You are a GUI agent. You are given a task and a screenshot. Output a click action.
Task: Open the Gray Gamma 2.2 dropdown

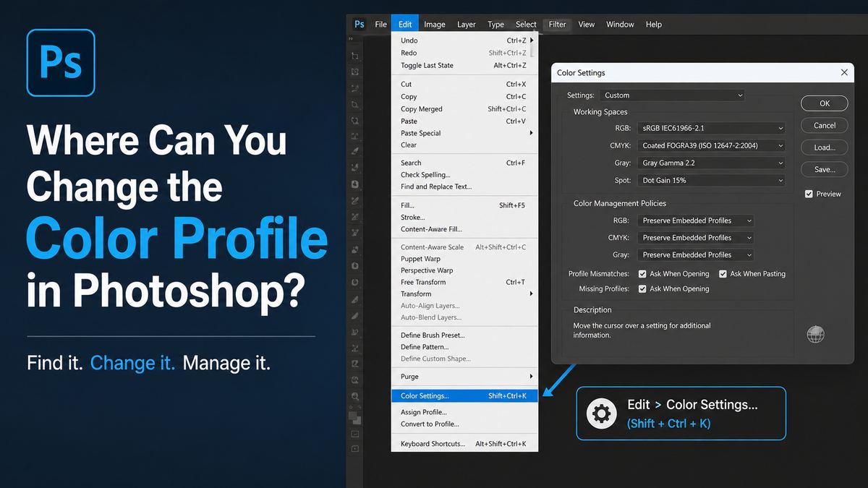[x=711, y=163]
